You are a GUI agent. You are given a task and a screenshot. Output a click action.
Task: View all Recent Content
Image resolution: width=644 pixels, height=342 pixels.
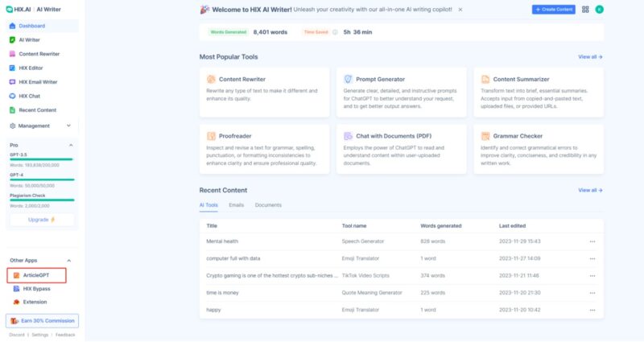click(590, 190)
